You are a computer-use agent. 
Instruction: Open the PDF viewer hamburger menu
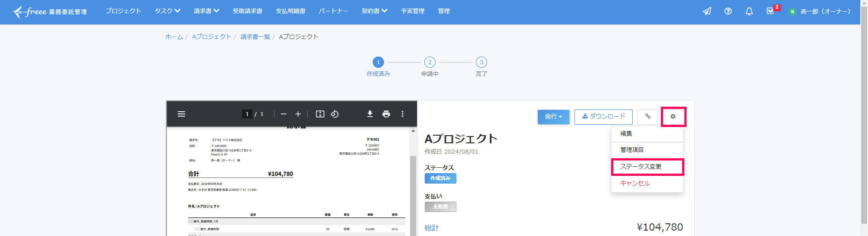pyautogui.click(x=181, y=114)
